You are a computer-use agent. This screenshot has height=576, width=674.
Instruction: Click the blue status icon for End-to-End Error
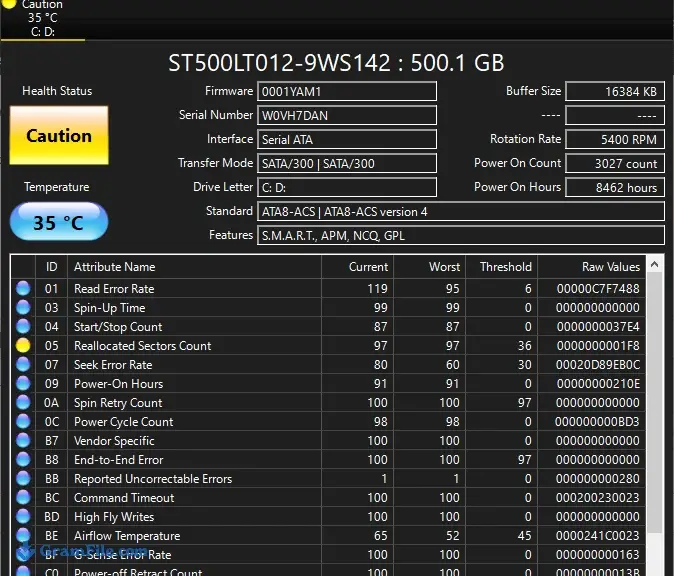23,459
